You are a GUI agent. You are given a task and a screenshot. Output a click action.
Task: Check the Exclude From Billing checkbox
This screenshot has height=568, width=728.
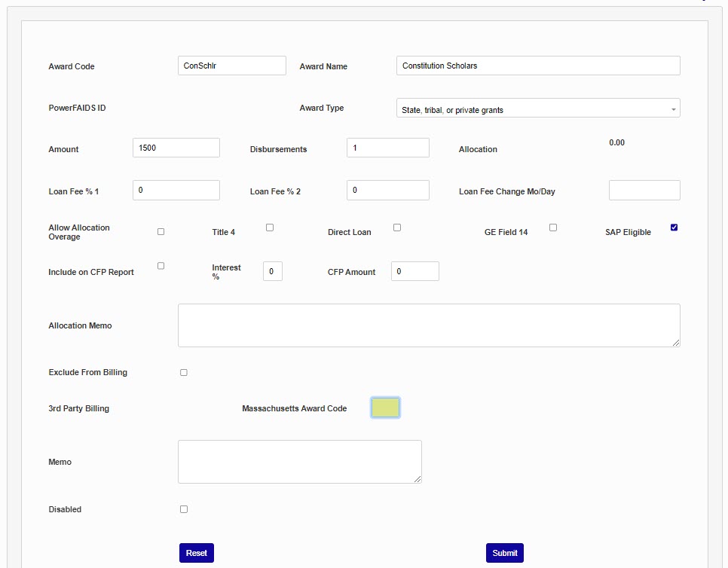pos(184,372)
